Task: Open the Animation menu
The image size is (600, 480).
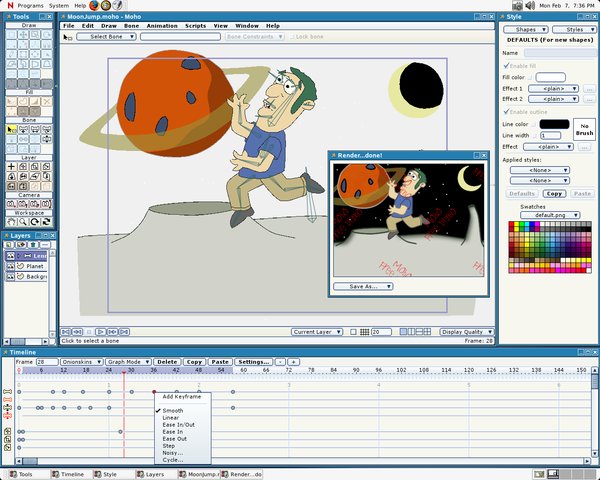Action: [x=162, y=25]
